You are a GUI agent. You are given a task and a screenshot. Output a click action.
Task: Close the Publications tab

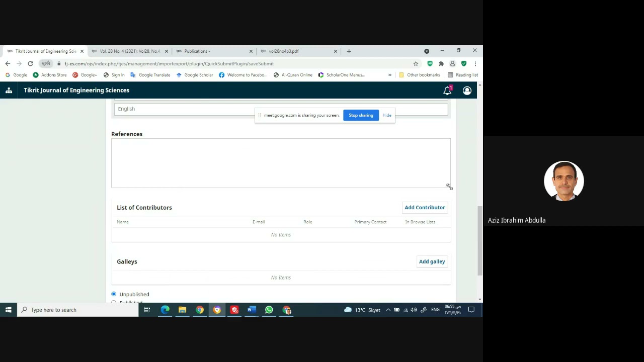[251, 51]
